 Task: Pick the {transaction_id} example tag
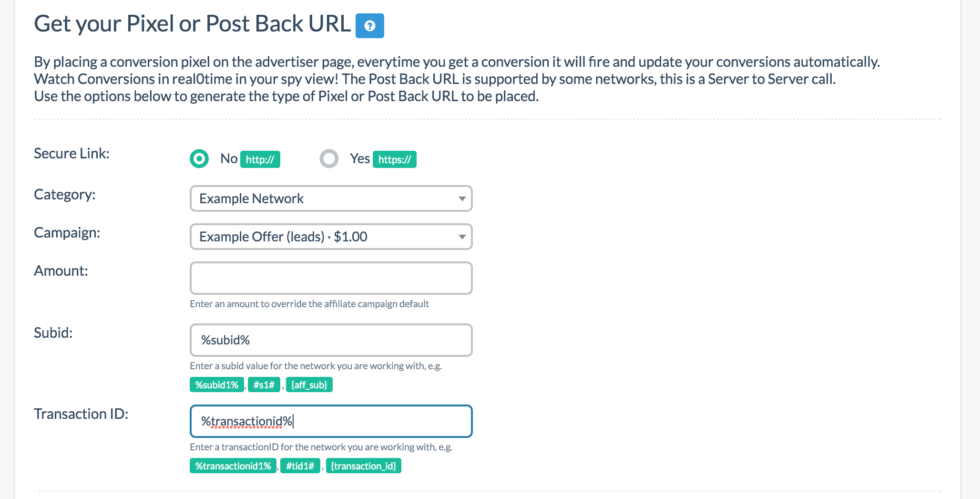(363, 466)
